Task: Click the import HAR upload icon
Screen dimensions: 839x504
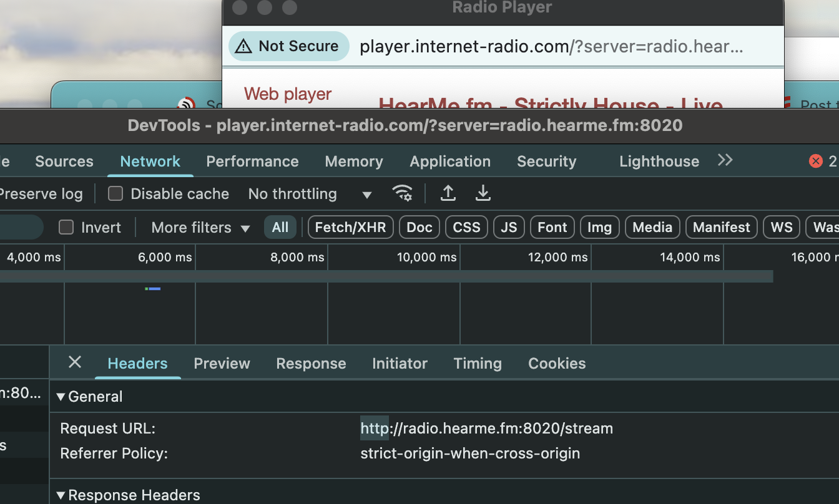Action: pyautogui.click(x=448, y=193)
